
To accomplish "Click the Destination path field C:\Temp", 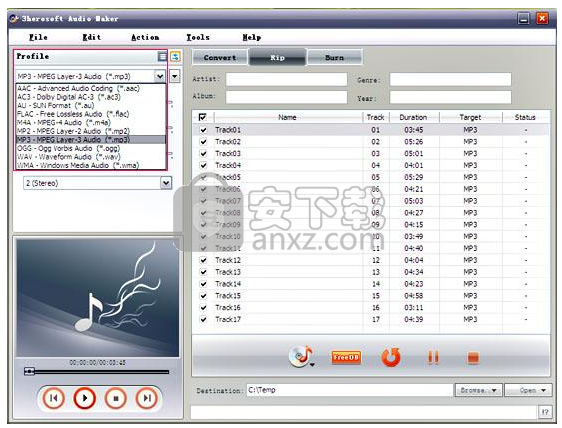I will [x=349, y=390].
